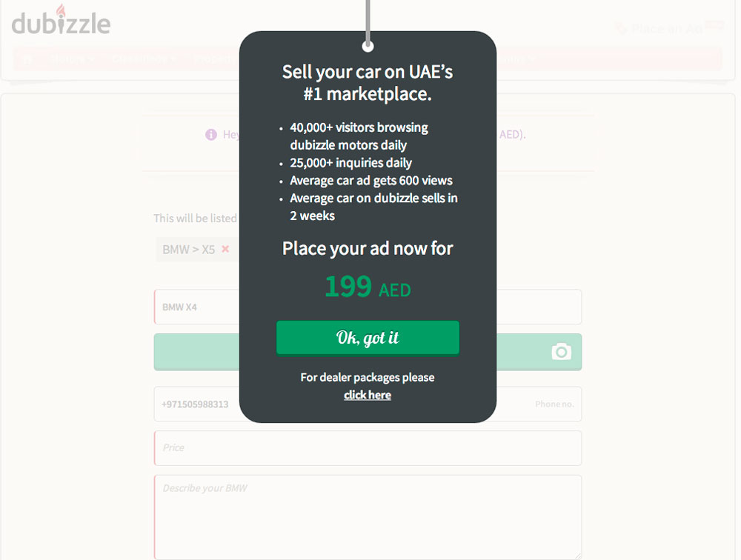The height and width of the screenshot is (560, 741).
Task: Click the green photo upload bar
Action: pos(196,352)
